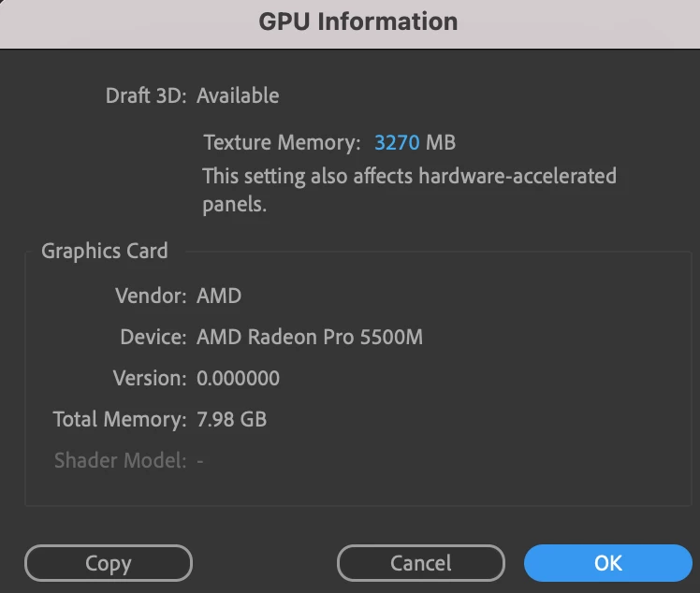Click the dimmed Shader Model label
The height and width of the screenshot is (593, 700).
coord(120,460)
